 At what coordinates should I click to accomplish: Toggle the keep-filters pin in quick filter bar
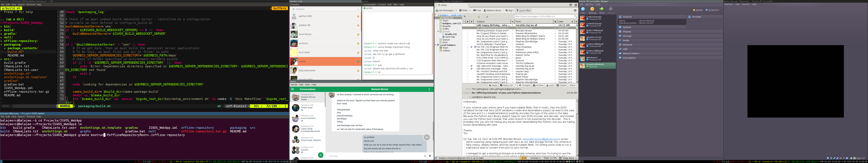coord(465,17)
